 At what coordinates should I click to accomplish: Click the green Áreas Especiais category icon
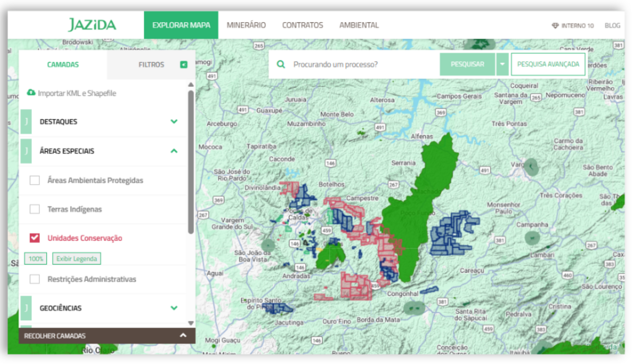coord(26,151)
